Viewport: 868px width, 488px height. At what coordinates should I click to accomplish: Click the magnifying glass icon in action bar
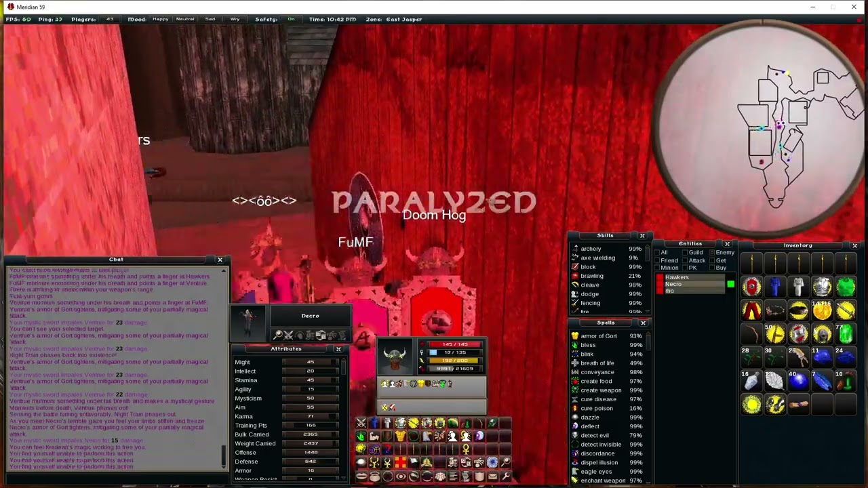point(506,462)
